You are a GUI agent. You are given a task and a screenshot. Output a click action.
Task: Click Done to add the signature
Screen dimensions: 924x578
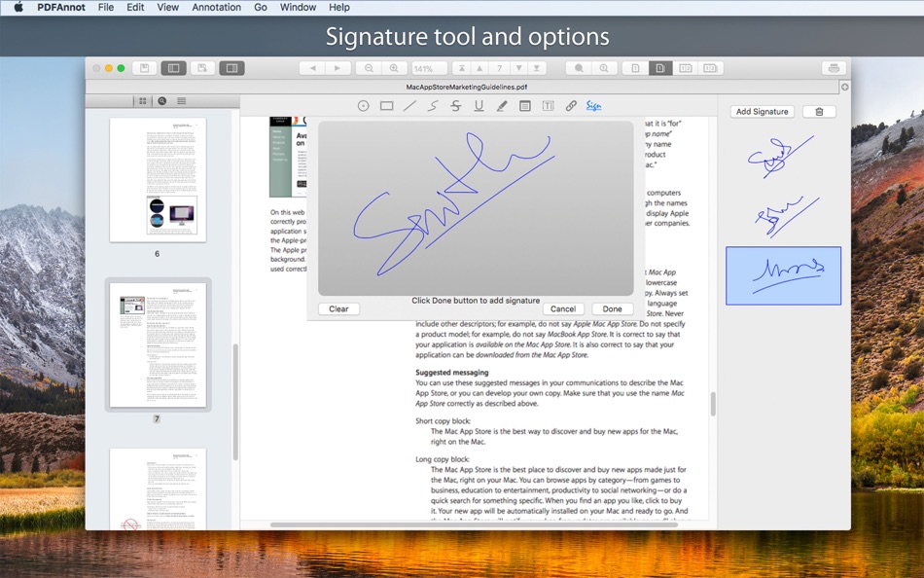[612, 309]
